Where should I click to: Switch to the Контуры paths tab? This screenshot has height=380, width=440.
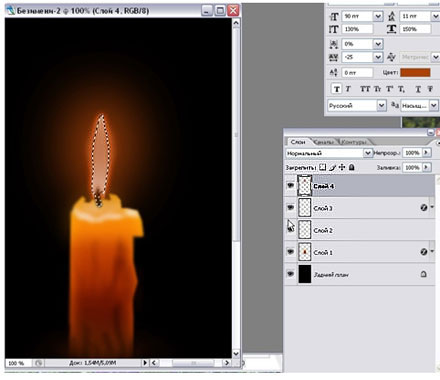pyautogui.click(x=353, y=142)
